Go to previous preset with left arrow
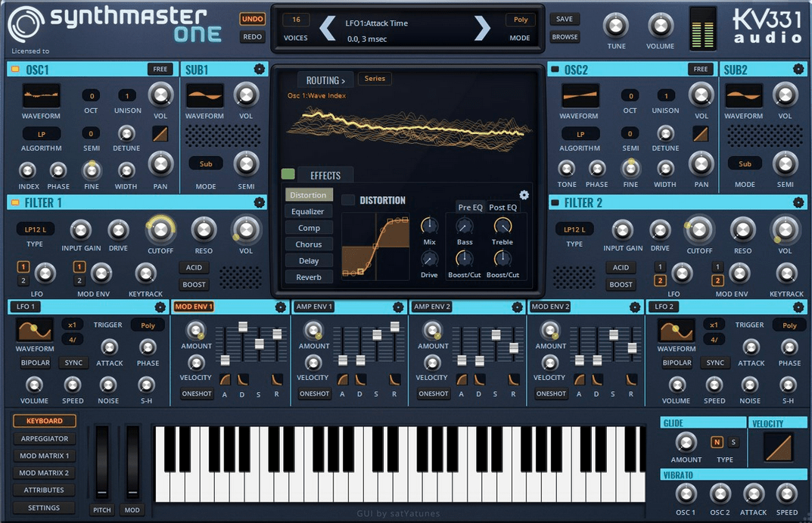Viewport: 812px width, 523px height. pos(327,28)
